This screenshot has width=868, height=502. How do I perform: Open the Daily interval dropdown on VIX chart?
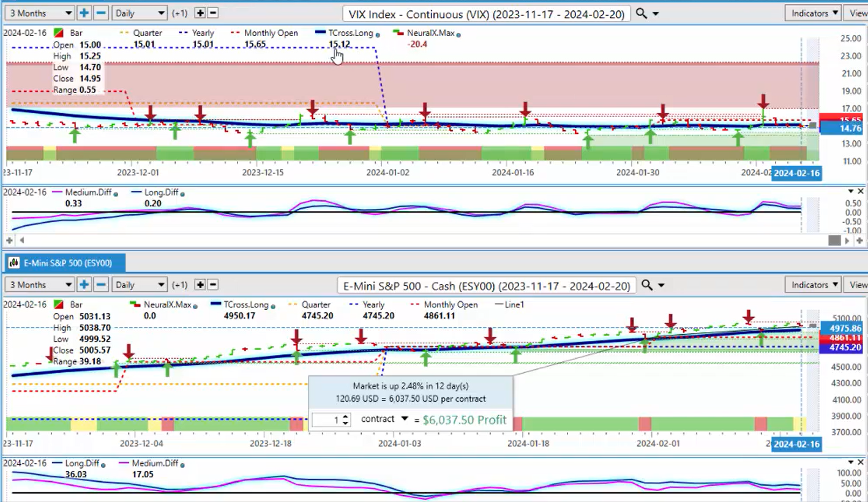pyautogui.click(x=140, y=13)
